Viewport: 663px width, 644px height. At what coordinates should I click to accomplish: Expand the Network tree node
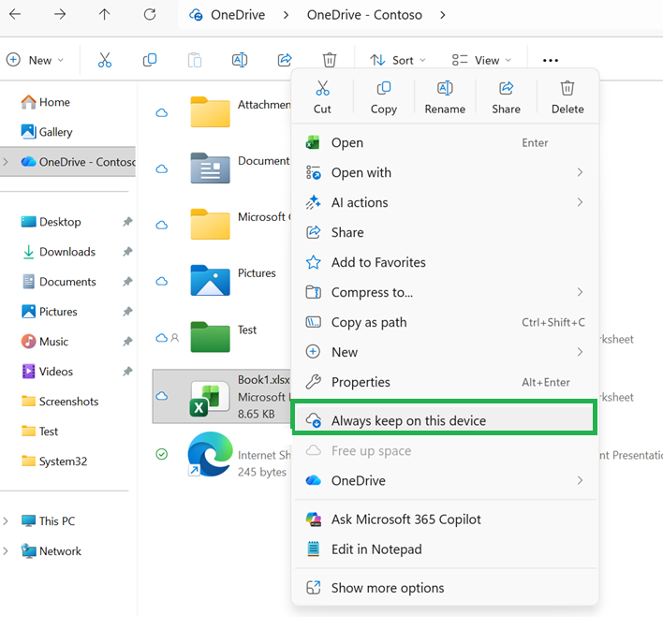tap(6, 550)
